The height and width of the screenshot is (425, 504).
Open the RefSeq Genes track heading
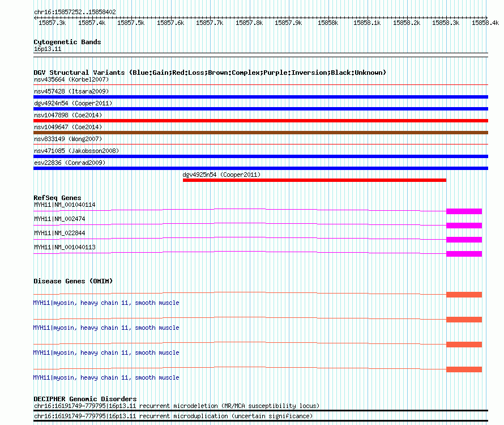pyautogui.click(x=57, y=198)
